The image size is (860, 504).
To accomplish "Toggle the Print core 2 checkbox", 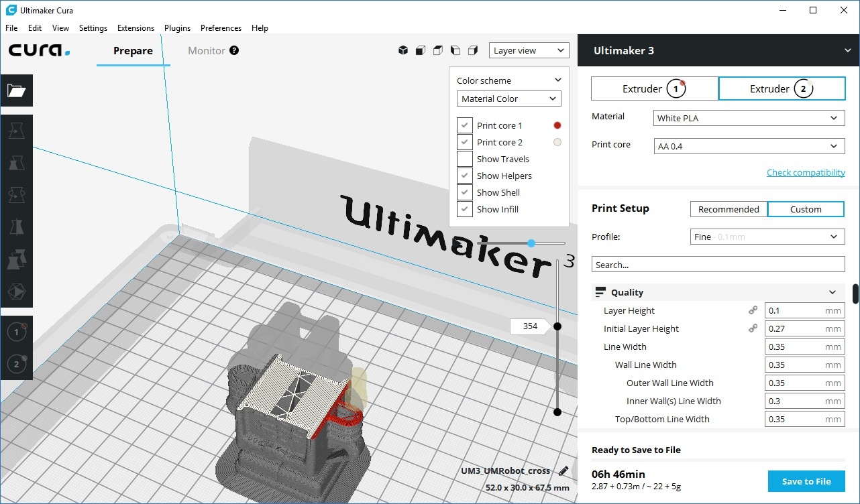I will click(x=465, y=142).
